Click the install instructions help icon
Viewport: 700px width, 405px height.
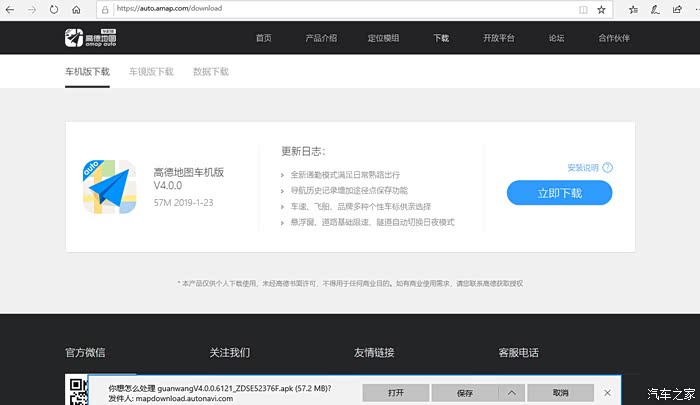coord(607,168)
